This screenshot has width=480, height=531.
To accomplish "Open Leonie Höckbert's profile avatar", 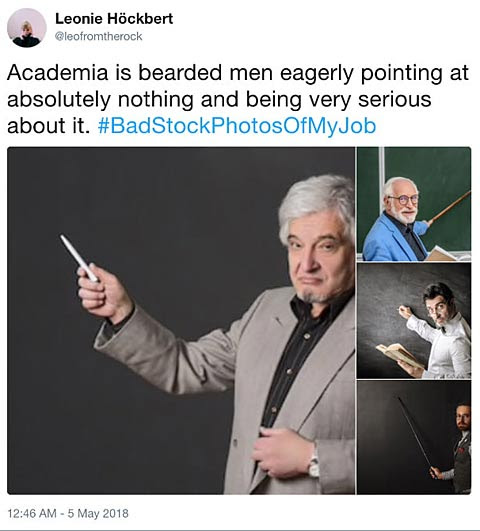I will (27, 27).
